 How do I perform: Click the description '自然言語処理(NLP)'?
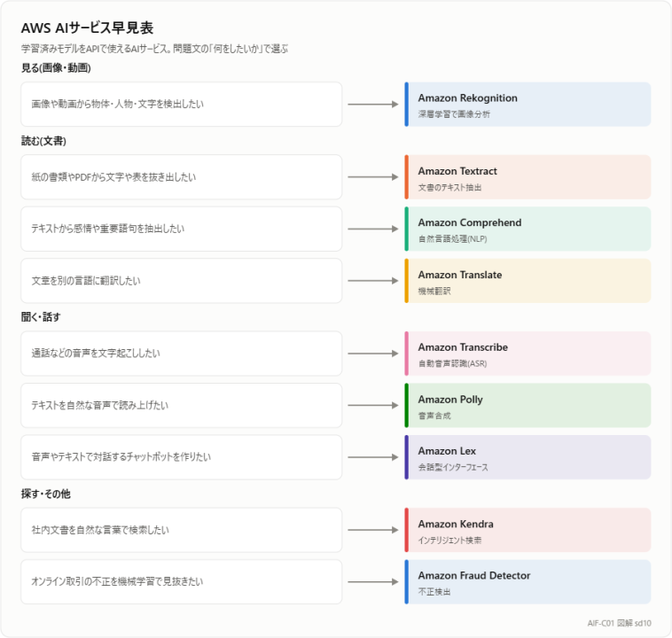(452, 238)
